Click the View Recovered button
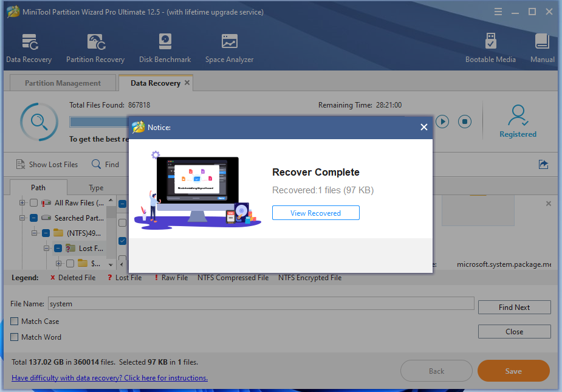This screenshot has width=562, height=392. coord(316,213)
